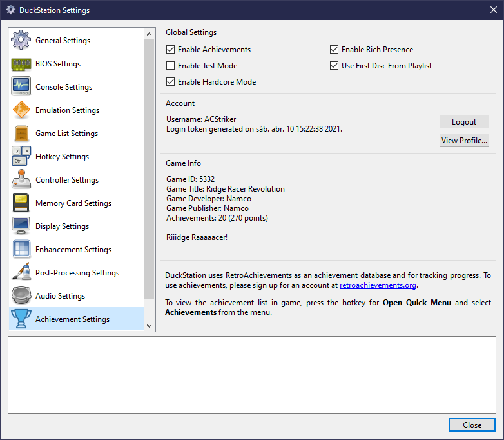Click the Game List Settings drawer icon
The image size is (504, 440).
coord(21,134)
